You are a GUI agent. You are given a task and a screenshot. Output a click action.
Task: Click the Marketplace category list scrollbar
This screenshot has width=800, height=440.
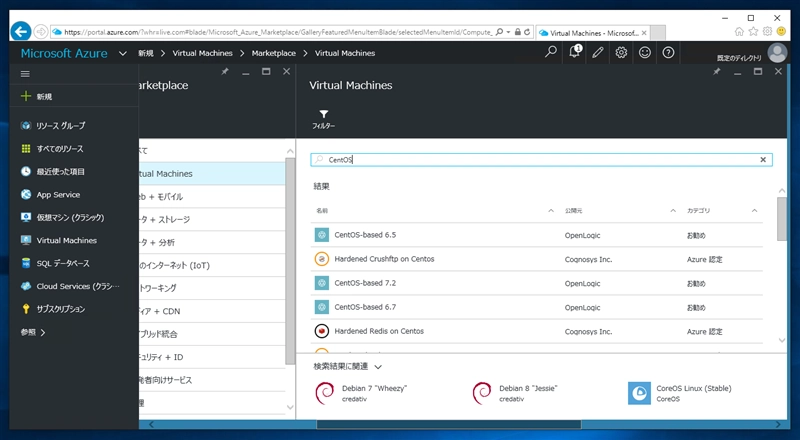click(290, 260)
